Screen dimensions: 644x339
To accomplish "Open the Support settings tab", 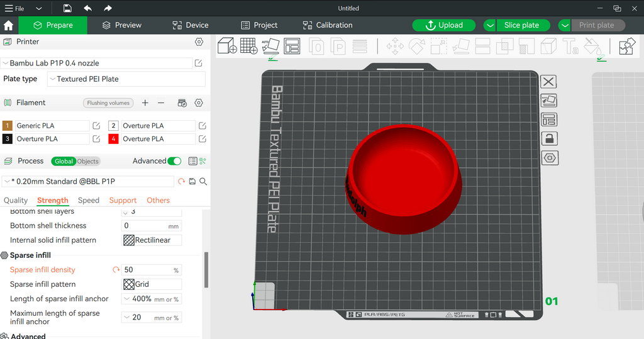I will point(123,201).
